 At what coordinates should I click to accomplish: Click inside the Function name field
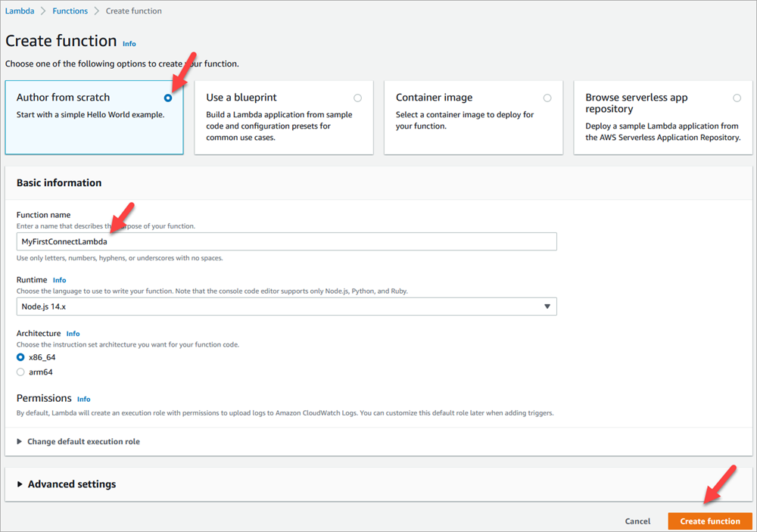[x=288, y=241]
